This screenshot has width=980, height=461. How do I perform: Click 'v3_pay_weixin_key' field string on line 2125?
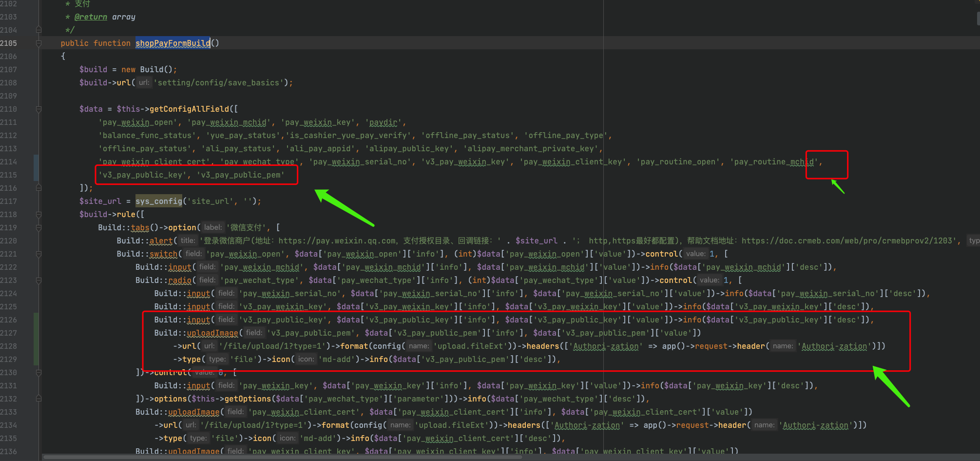[x=283, y=307]
